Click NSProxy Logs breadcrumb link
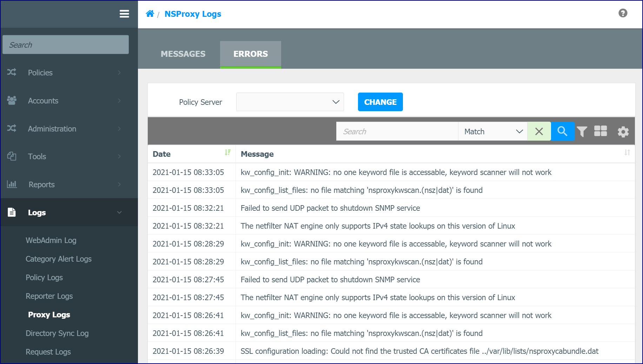This screenshot has width=643, height=364. tap(193, 14)
